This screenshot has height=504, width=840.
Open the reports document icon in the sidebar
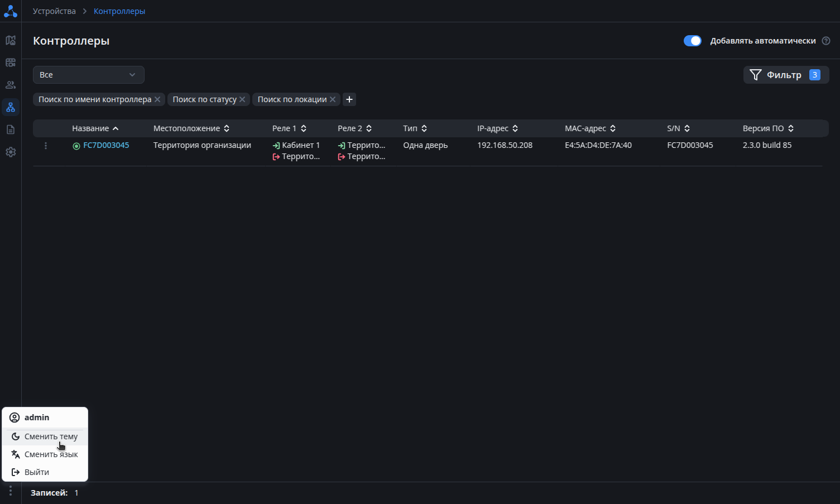point(11,129)
